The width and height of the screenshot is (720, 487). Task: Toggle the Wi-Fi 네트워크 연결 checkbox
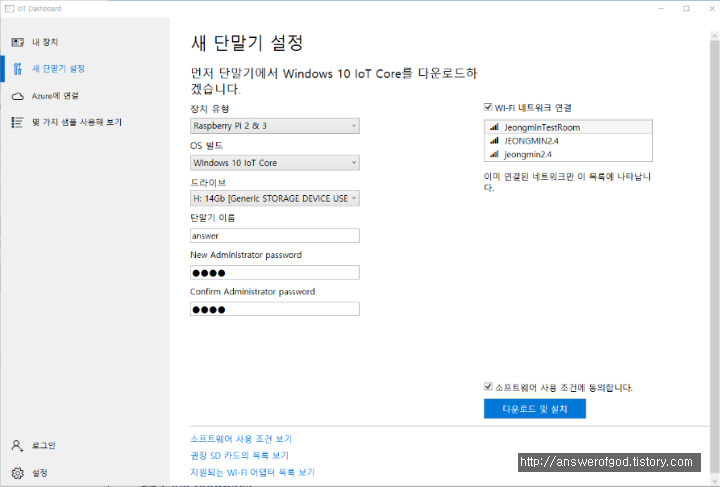pos(488,107)
